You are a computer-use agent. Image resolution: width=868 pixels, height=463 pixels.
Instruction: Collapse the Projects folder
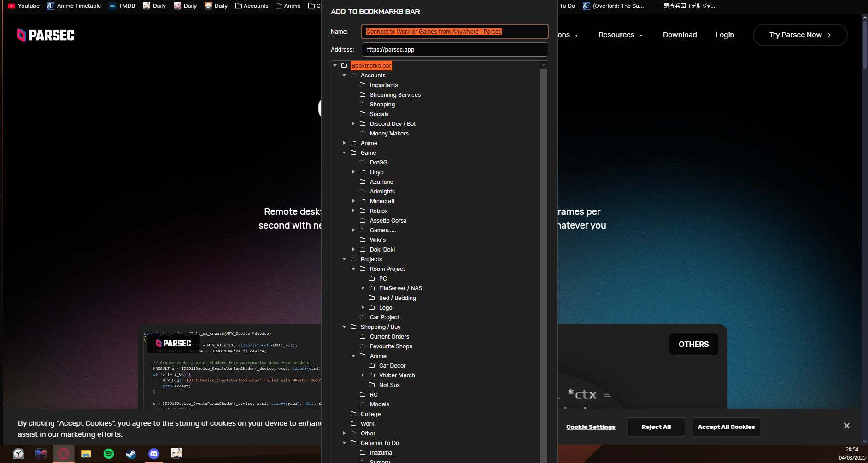pos(344,259)
